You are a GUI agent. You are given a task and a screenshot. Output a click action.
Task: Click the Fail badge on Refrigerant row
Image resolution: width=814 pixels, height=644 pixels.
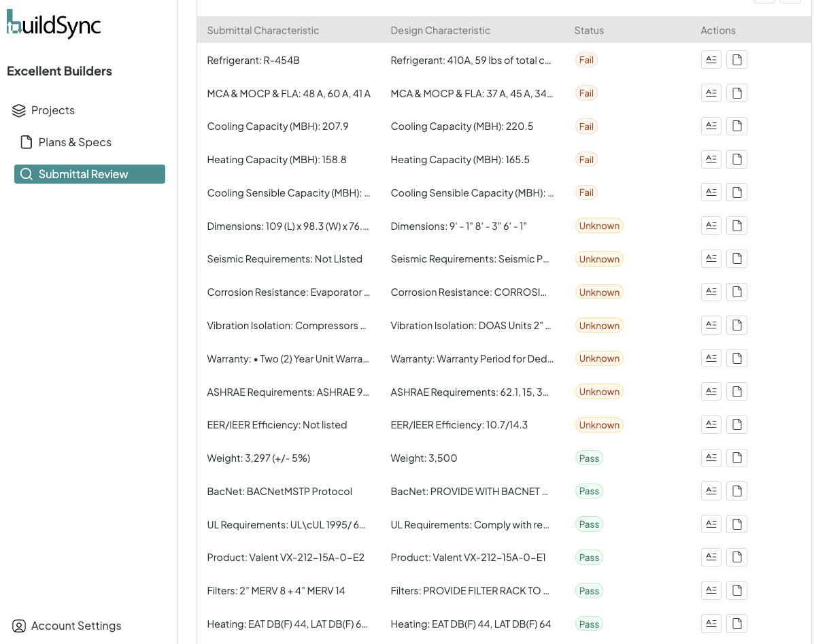tap(586, 61)
